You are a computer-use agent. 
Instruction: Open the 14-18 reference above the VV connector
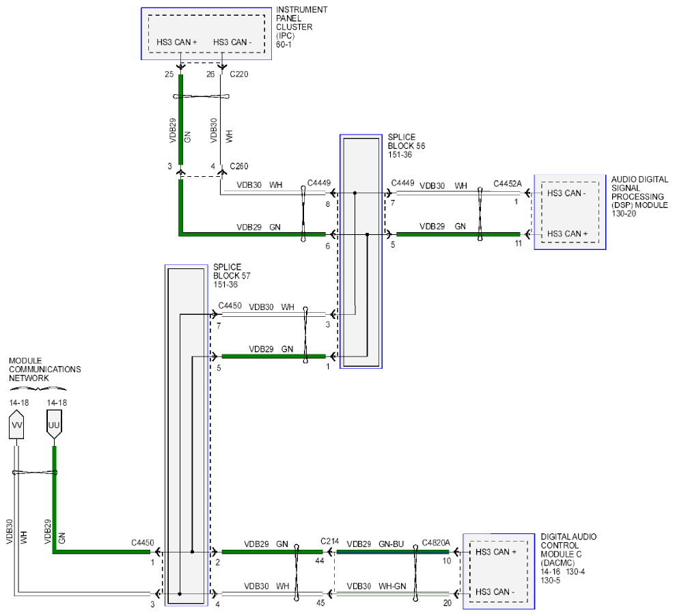pyautogui.click(x=19, y=403)
